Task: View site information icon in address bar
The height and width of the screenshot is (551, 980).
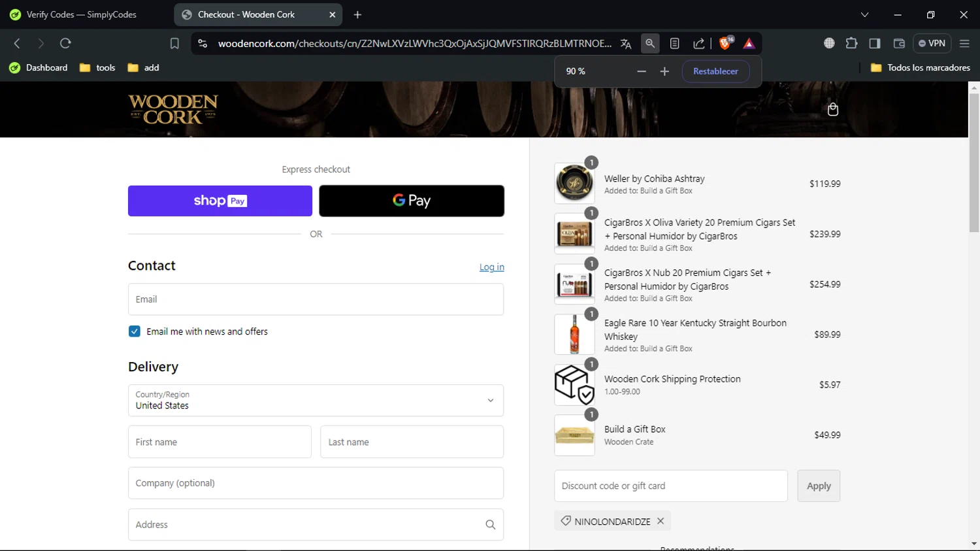Action: 203,43
